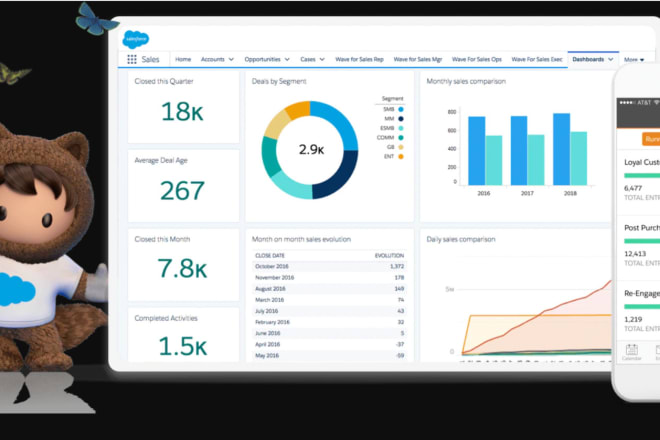Select the October 2016 table row
Image resolution: width=660 pixels, height=440 pixels.
330,267
